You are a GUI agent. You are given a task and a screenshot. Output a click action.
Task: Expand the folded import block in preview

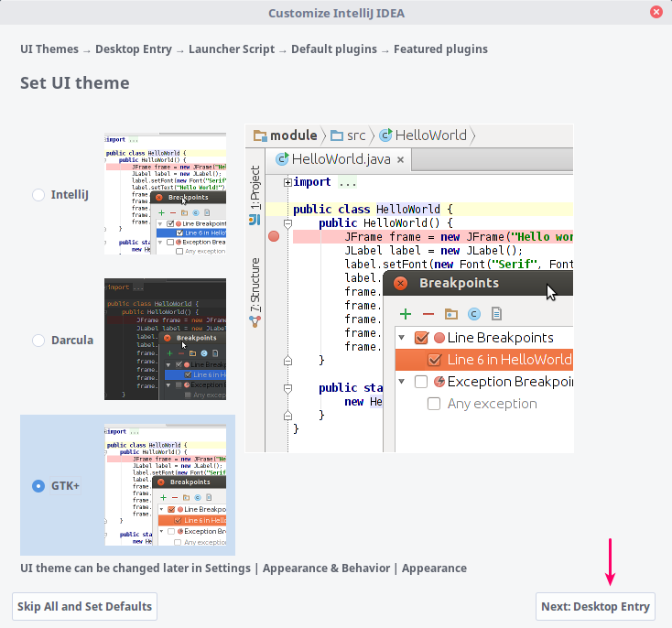tap(287, 182)
